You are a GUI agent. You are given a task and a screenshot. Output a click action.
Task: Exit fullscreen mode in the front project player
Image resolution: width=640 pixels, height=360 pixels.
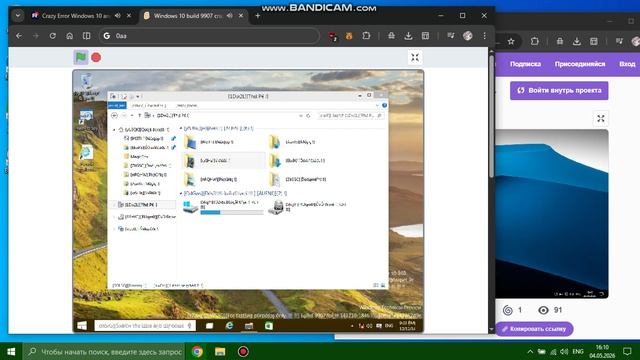415,58
